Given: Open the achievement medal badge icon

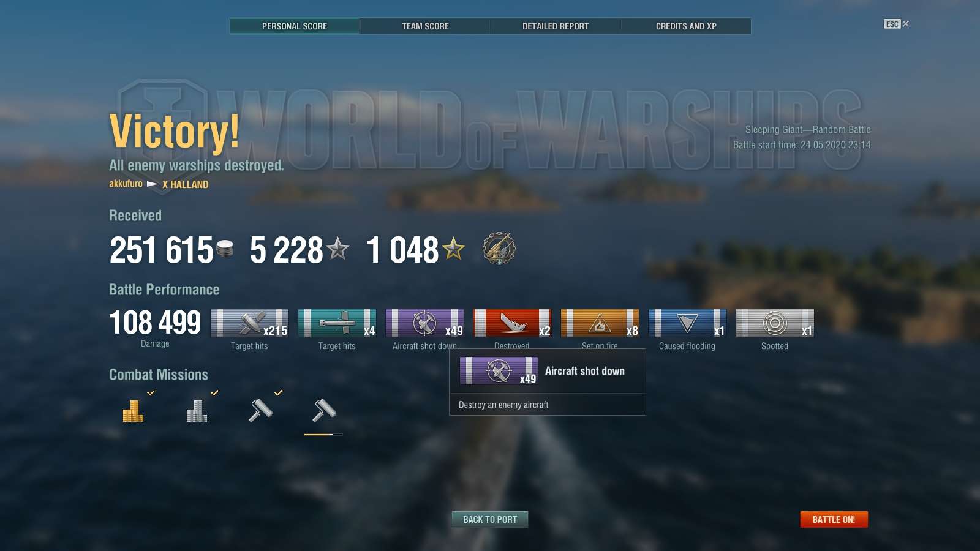Looking at the screenshot, I should click(499, 249).
